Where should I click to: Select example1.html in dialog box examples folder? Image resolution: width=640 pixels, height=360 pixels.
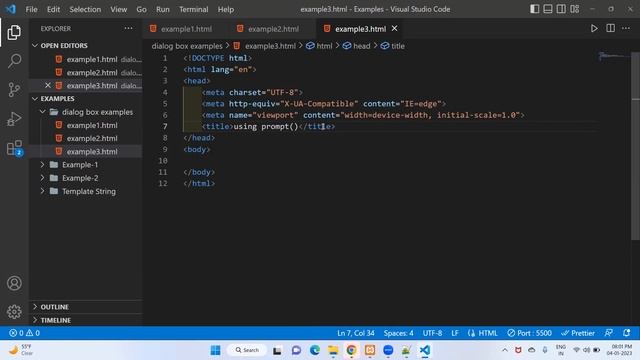click(92, 125)
